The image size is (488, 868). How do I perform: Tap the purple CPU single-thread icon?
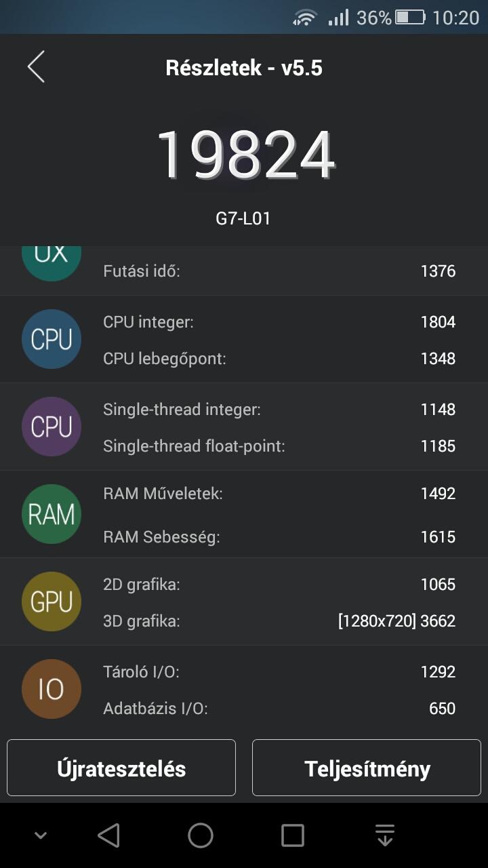pos(52,427)
